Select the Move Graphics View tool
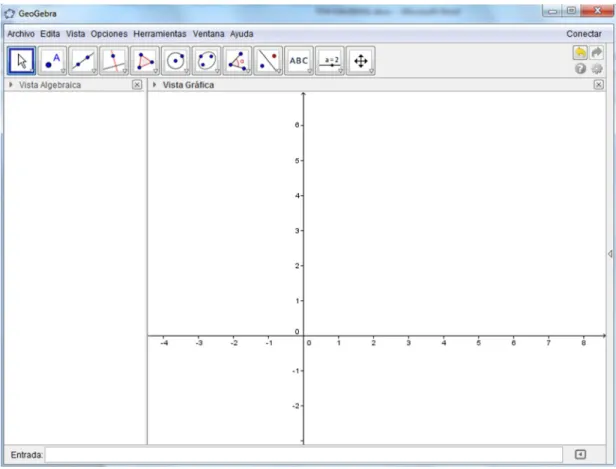616x469 pixels. click(361, 60)
